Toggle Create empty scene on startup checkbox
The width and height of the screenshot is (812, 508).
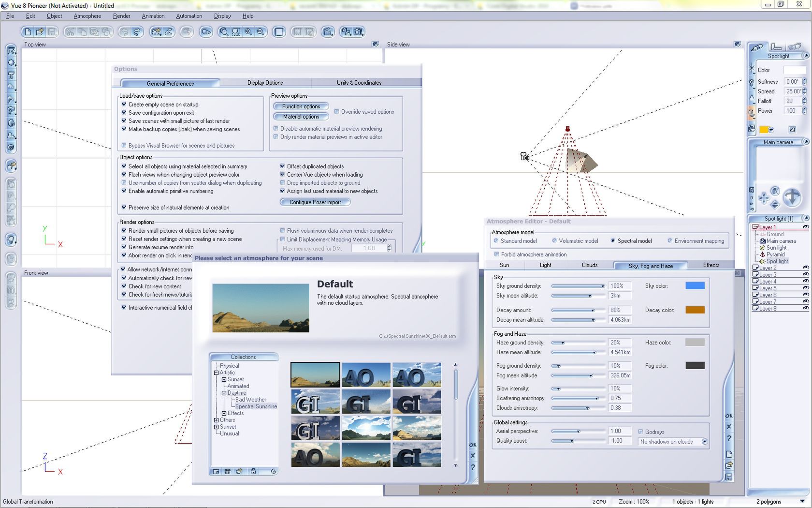tap(124, 105)
